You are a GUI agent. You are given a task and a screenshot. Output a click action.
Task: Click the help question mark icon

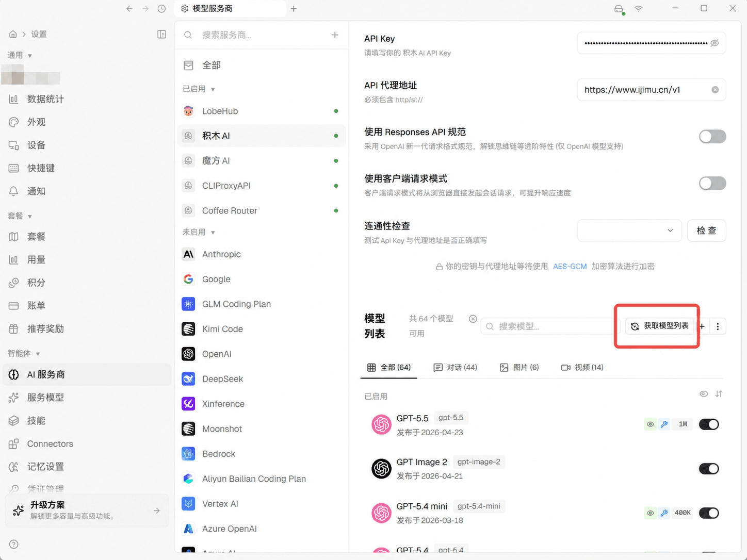14,544
